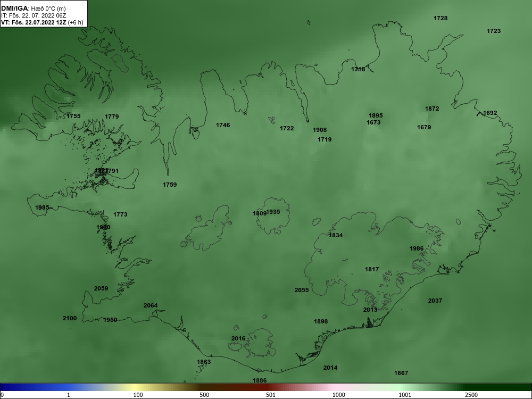
Task: Pick the 1886 value at the bottom edge
Action: point(260,381)
